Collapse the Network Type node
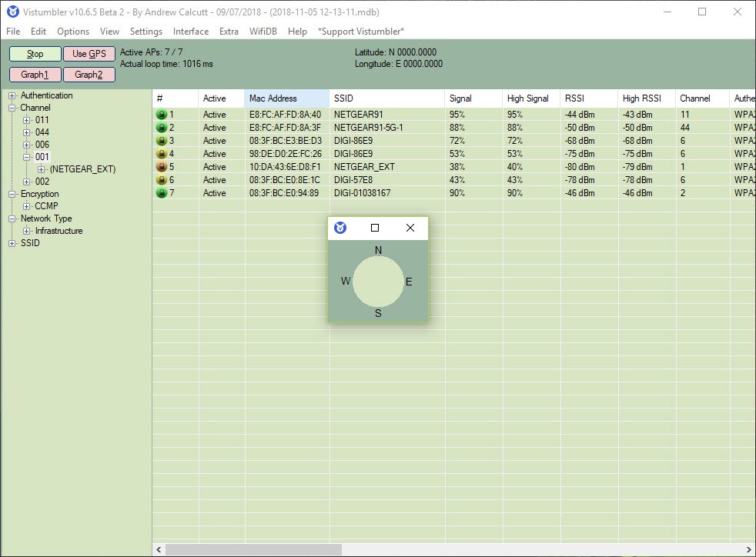The width and height of the screenshot is (756, 557). tap(12, 218)
